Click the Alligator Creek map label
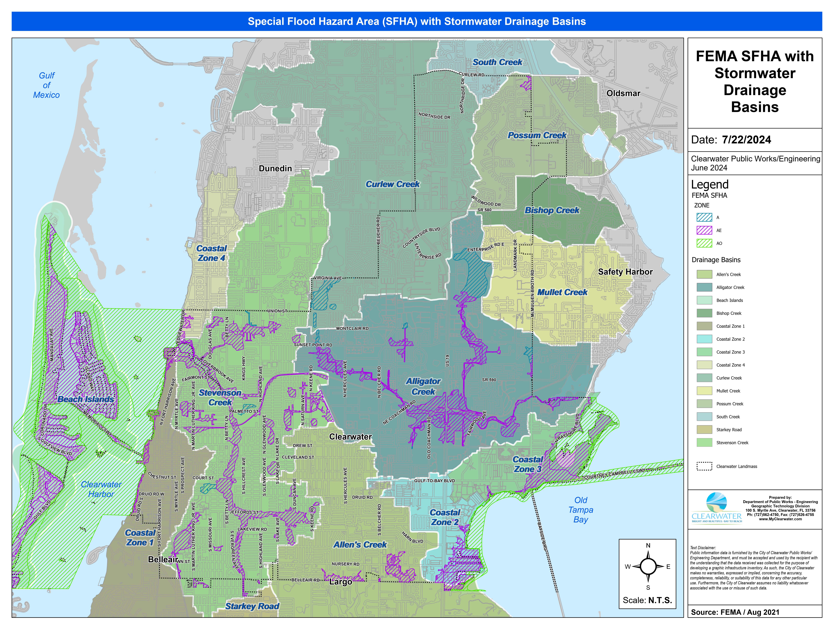834x644 pixels. (x=423, y=387)
